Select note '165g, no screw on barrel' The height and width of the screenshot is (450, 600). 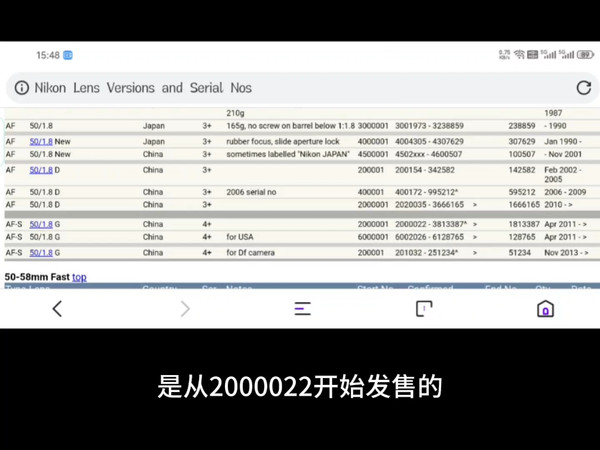[290, 126]
